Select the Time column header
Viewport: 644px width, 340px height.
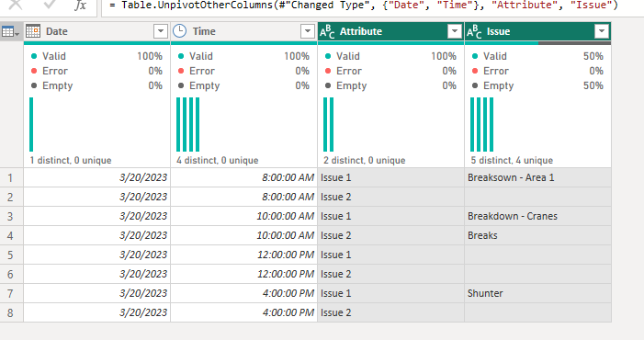click(244, 31)
